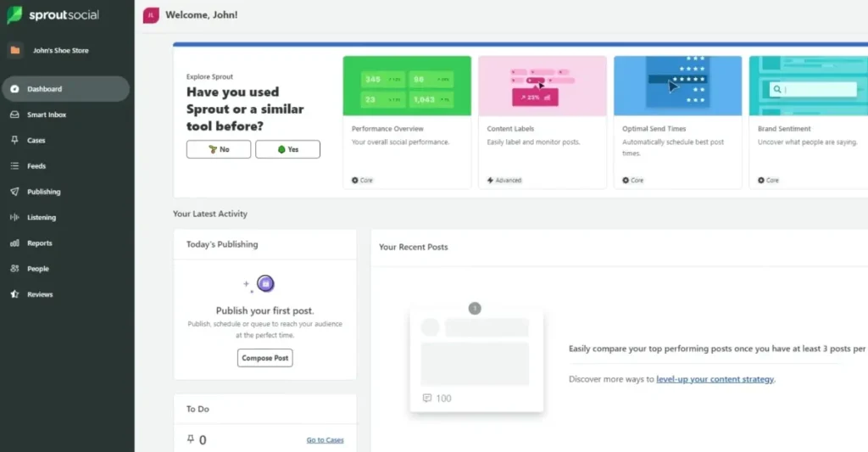
Task: Click the purple calendar icon in Today's Publishing
Action: (265, 283)
